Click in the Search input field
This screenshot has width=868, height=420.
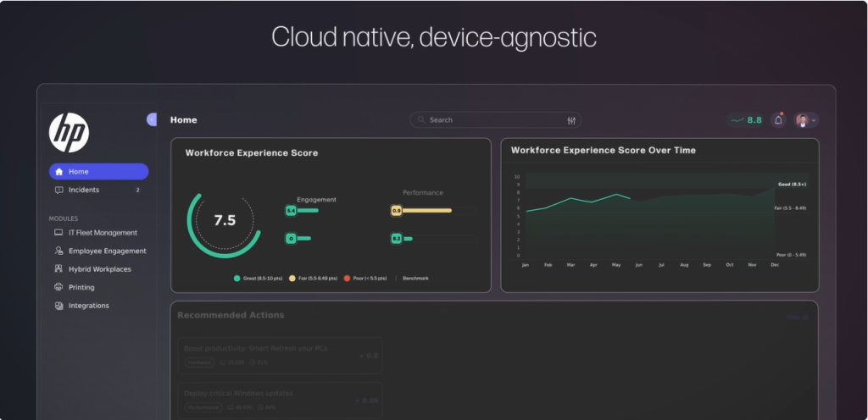tap(492, 120)
